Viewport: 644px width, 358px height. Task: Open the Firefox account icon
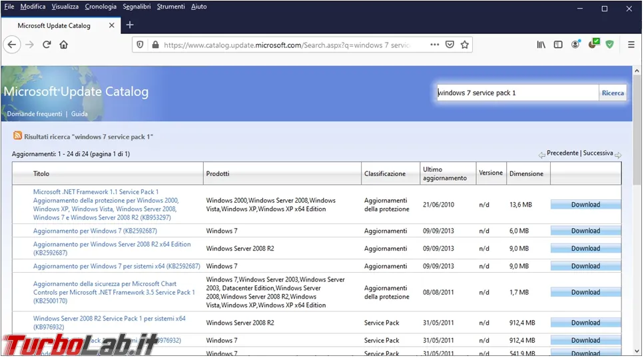pyautogui.click(x=575, y=45)
